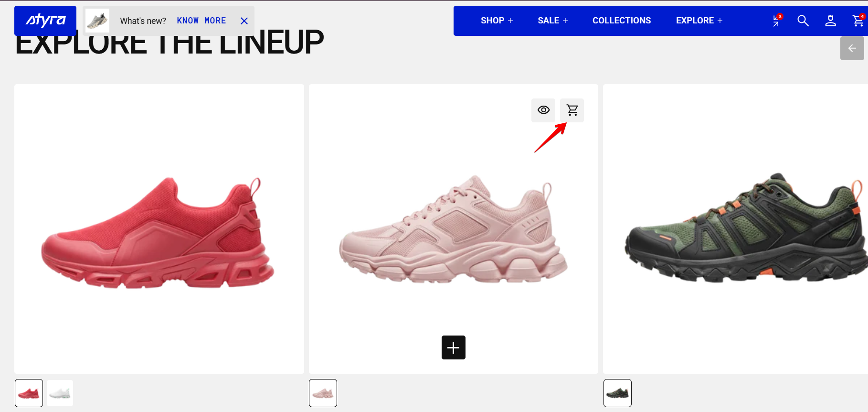Viewport: 868px width, 412px height.
Task: Open the COLLECTIONS menu item
Action: click(x=622, y=21)
